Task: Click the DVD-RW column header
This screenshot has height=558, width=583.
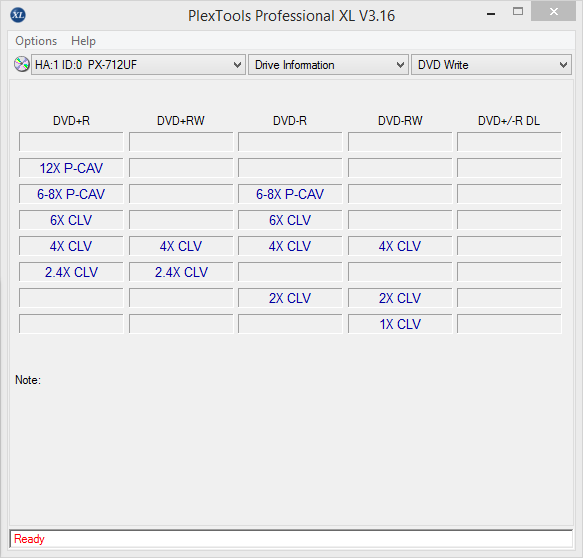Action: point(400,121)
